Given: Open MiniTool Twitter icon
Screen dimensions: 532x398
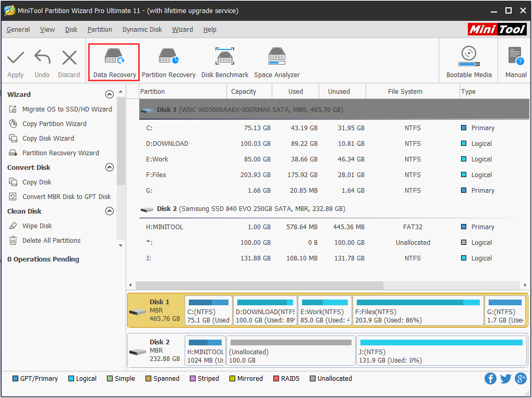Looking at the screenshot, I should point(505,378).
